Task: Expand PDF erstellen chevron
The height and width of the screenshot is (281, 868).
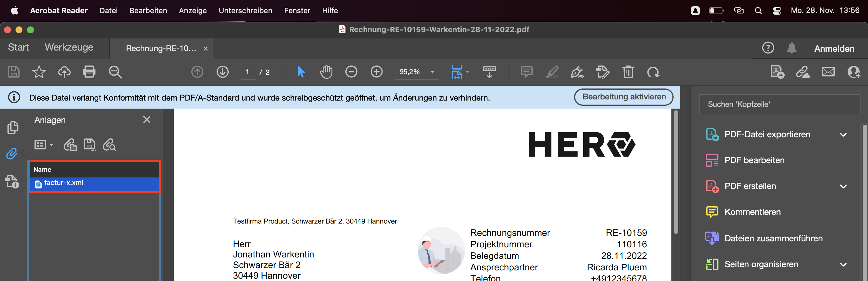Action: point(843,186)
